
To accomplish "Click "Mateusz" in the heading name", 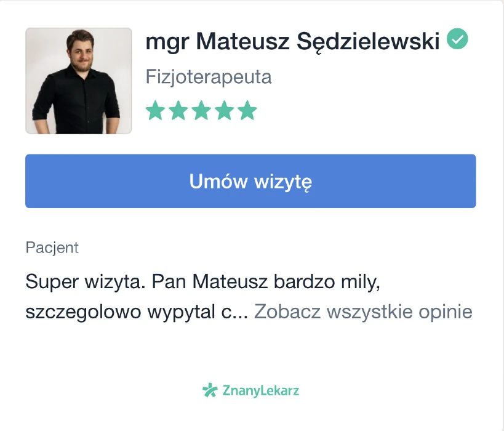I will click(x=243, y=41).
